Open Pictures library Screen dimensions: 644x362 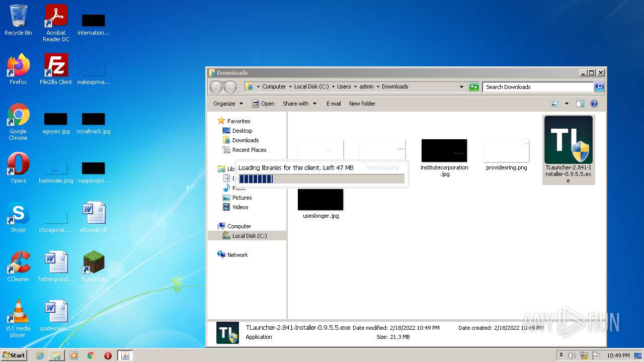242,198
